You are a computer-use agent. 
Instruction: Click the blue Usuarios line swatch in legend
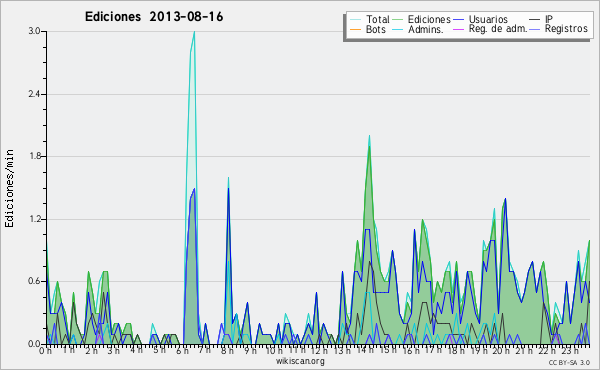tap(458, 20)
